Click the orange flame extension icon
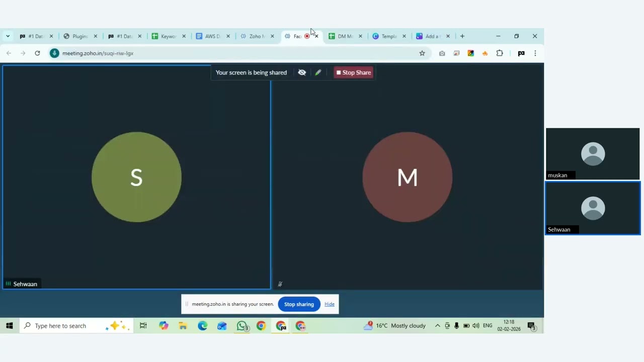This screenshot has width=644, height=362. (485, 53)
